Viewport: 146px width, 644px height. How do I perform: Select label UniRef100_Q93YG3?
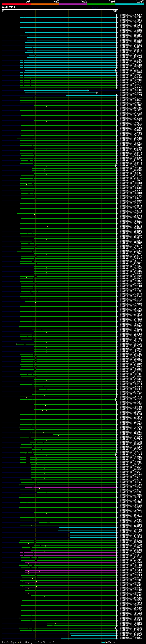tap(131, 379)
